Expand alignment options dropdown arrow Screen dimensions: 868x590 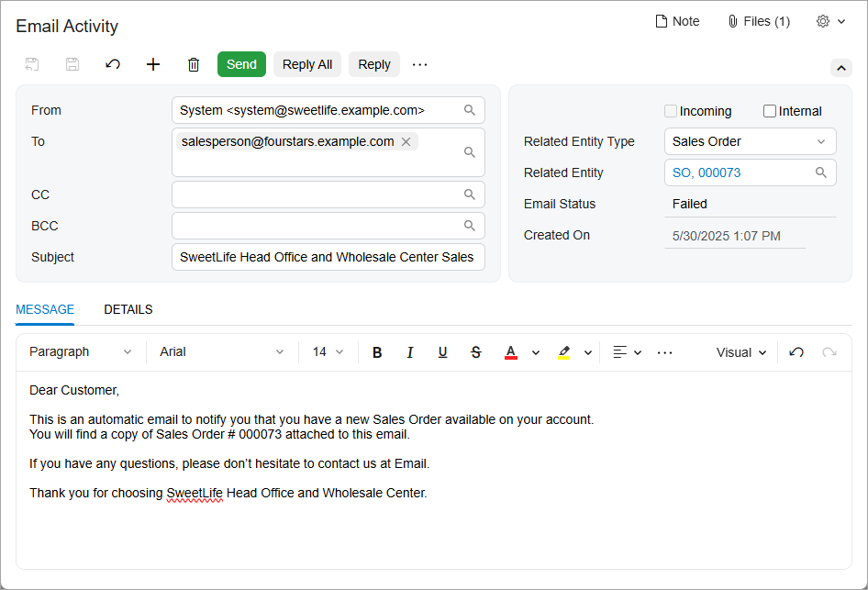pyautogui.click(x=638, y=352)
